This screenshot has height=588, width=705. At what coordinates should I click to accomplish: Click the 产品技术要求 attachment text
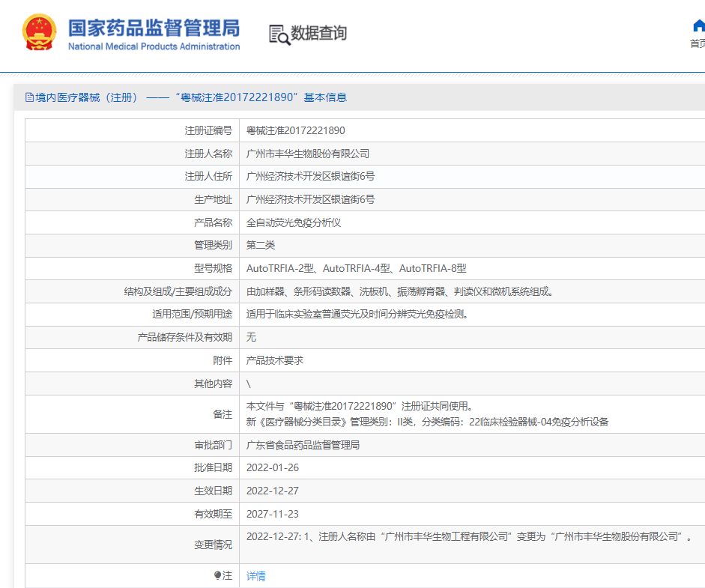(275, 360)
